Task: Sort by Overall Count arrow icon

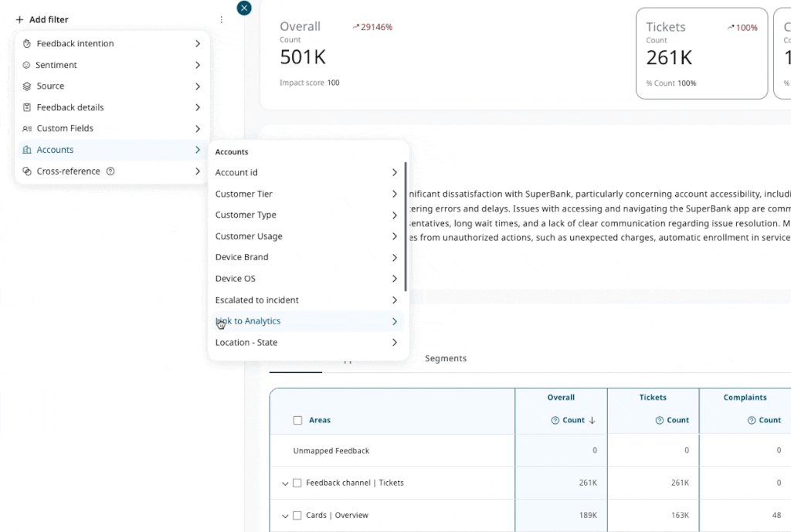Action: pyautogui.click(x=592, y=421)
